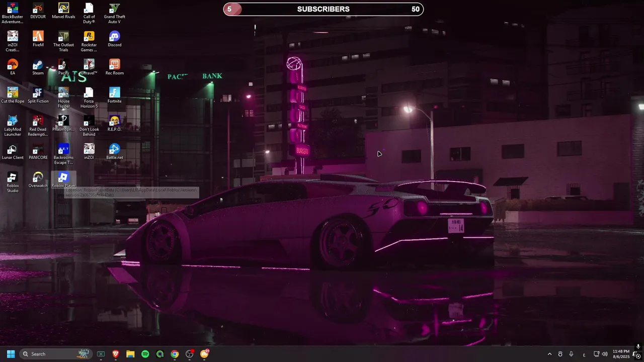Open the Rockstar Games Launcher icon
Image resolution: width=644 pixels, height=362 pixels.
[89, 42]
